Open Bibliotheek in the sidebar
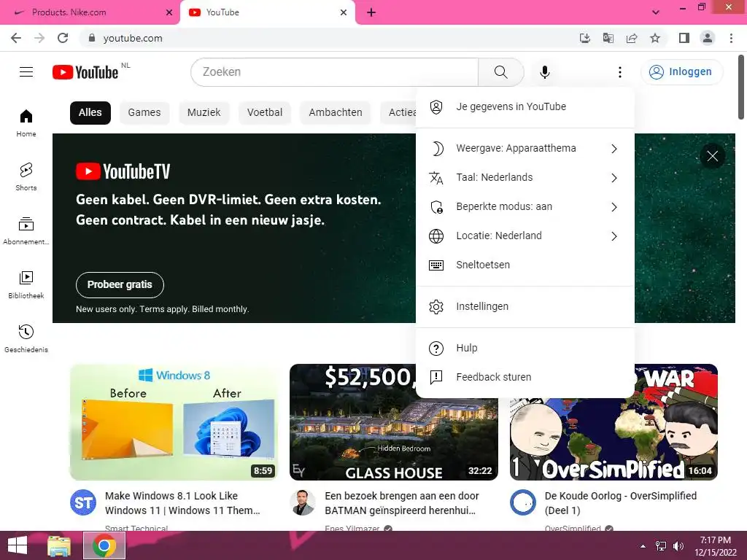Screen dimensions: 747x560 point(26,285)
